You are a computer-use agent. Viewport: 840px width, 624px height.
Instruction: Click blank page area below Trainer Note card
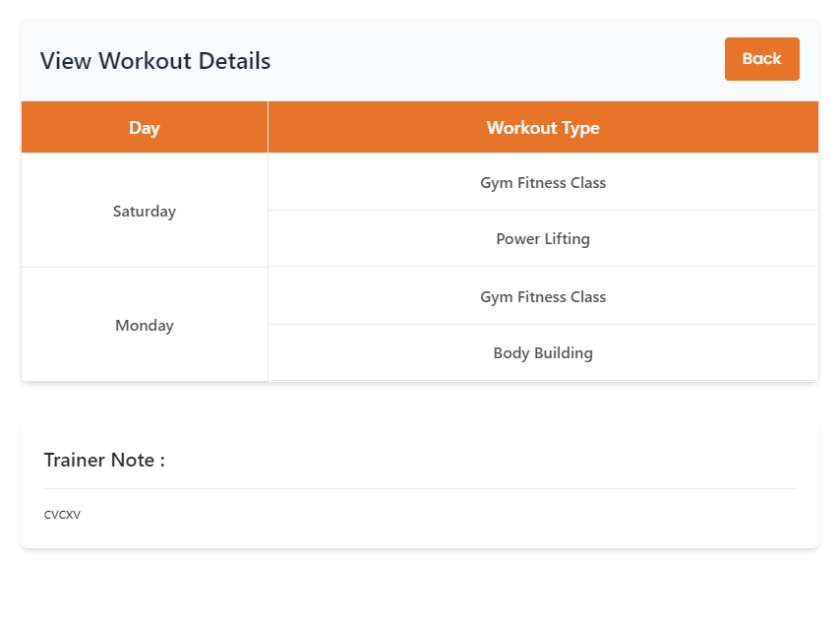coord(420,588)
